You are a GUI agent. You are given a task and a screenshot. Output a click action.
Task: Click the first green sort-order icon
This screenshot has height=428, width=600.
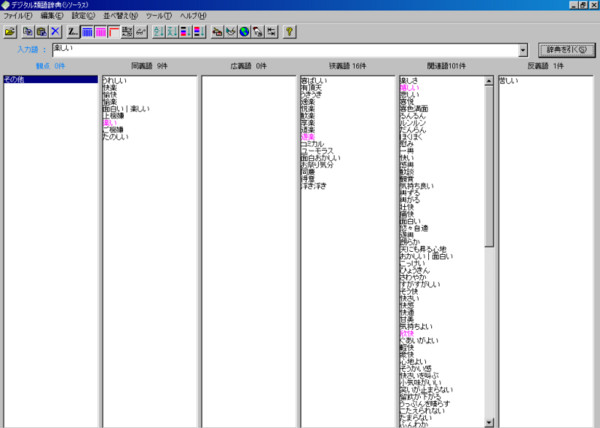point(158,32)
